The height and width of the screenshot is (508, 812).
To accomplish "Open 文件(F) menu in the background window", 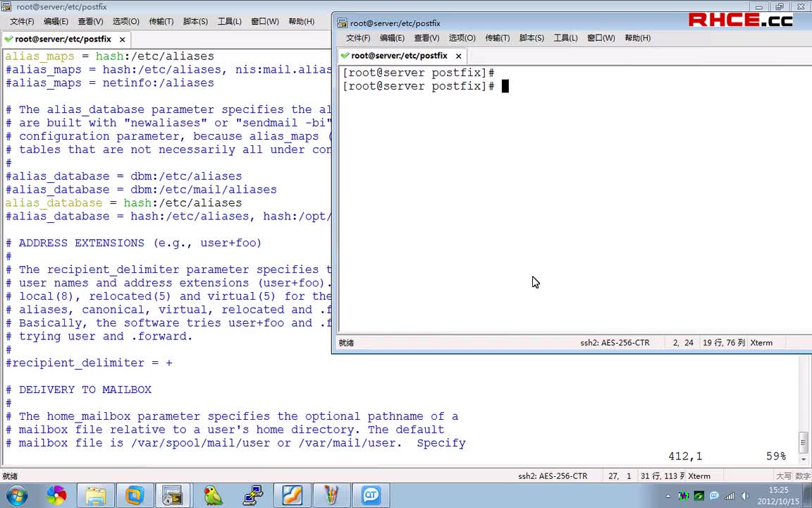I will point(22,21).
